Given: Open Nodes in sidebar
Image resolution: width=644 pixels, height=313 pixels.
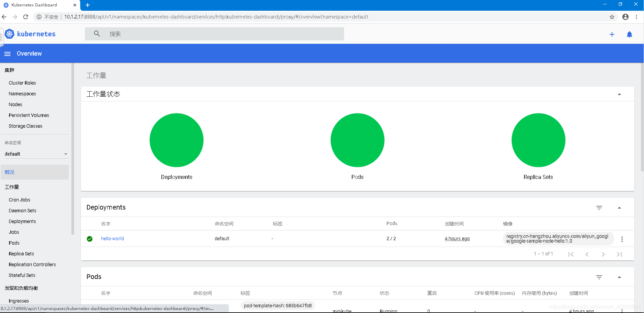Looking at the screenshot, I should click(x=16, y=104).
